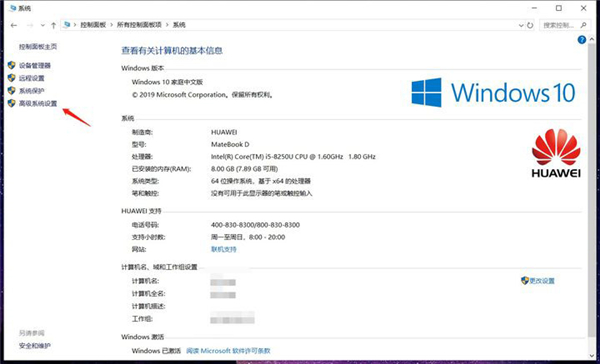Select 所有控制面板项 in the breadcrumb
The height and width of the screenshot is (364, 600).
coord(139,25)
